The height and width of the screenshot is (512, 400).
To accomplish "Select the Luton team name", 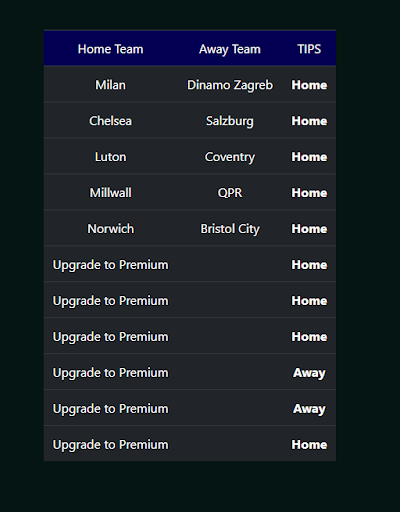I will [110, 157].
